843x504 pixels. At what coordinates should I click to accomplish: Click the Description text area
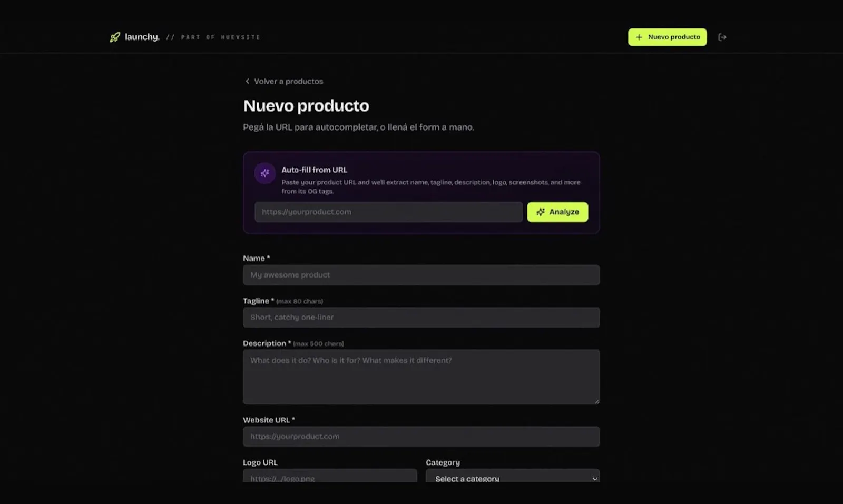[x=421, y=377]
